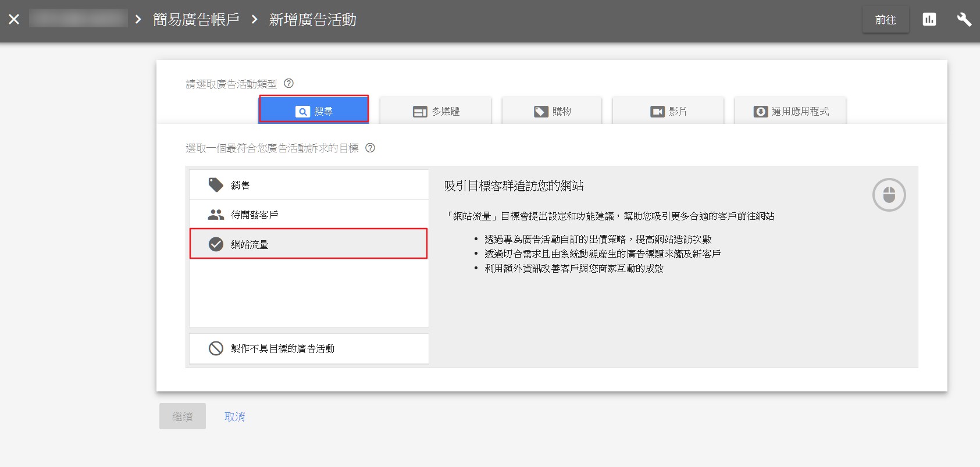This screenshot has width=980, height=467.
Task: Click the blurred account name breadcrumb
Action: coord(79,19)
